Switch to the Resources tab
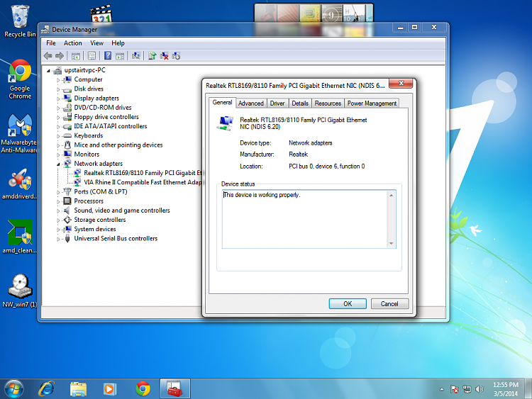 (x=328, y=103)
